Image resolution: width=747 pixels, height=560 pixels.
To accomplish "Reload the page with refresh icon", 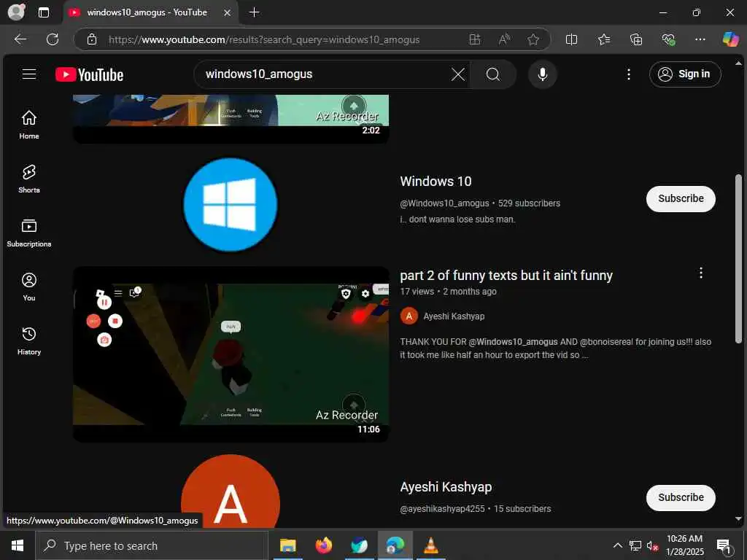I will 53,39.
